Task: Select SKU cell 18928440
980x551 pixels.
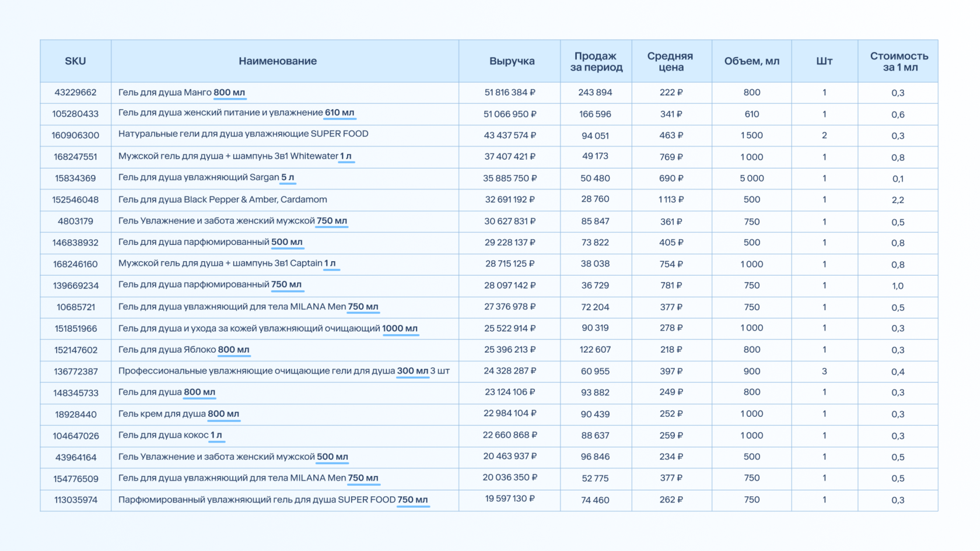Action: point(75,415)
